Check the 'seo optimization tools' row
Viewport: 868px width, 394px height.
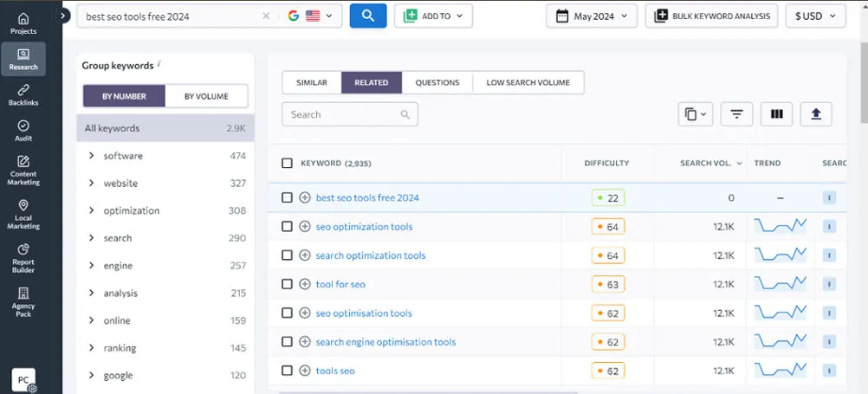[287, 226]
